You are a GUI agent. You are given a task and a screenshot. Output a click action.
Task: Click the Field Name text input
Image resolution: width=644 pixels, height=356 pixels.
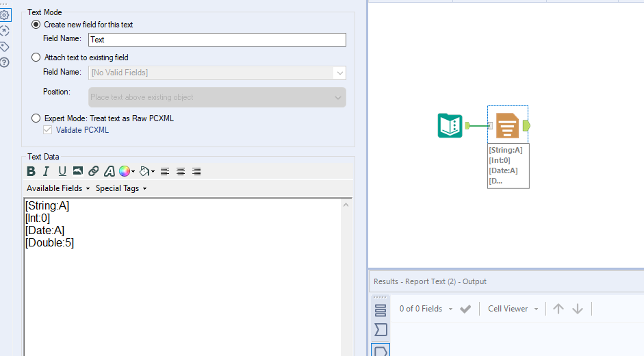tap(217, 40)
